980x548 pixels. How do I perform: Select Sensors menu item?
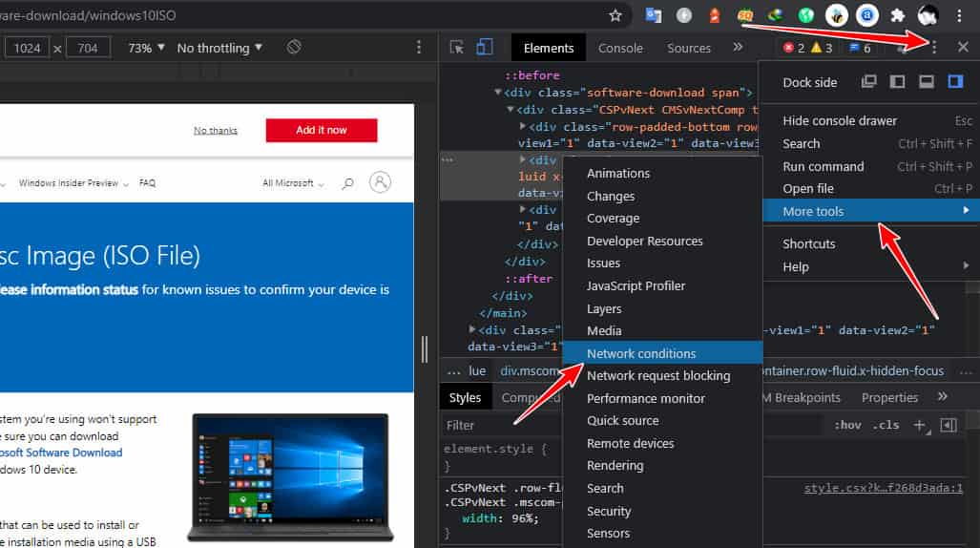(x=662, y=533)
